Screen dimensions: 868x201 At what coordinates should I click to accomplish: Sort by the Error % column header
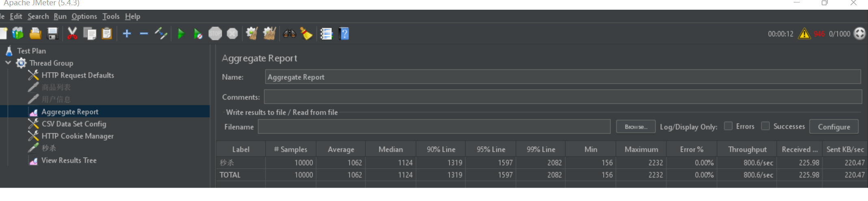[x=692, y=149]
